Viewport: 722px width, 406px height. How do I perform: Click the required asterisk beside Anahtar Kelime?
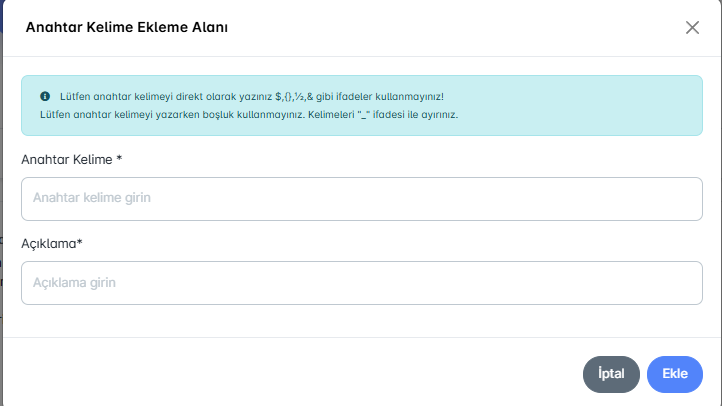coord(119,159)
